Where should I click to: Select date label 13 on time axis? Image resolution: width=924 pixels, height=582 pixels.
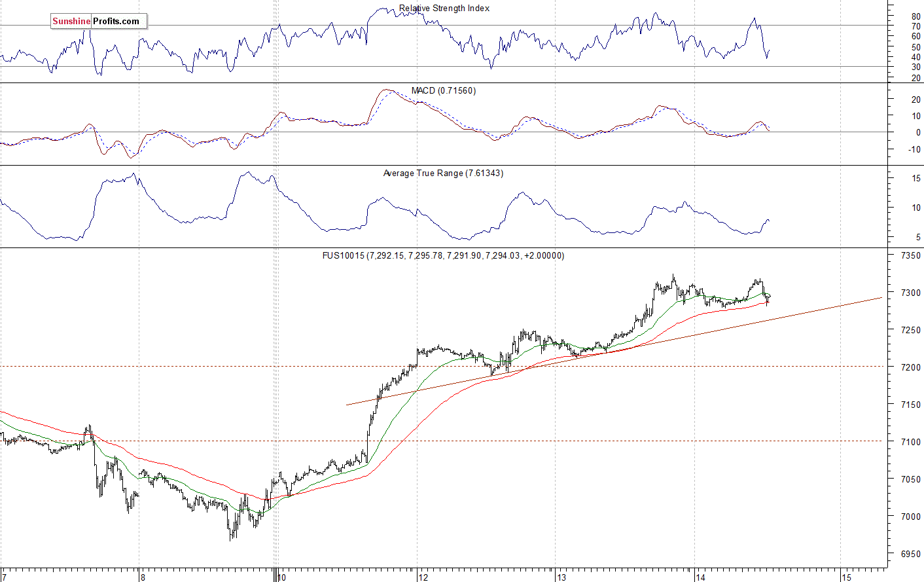point(561,577)
